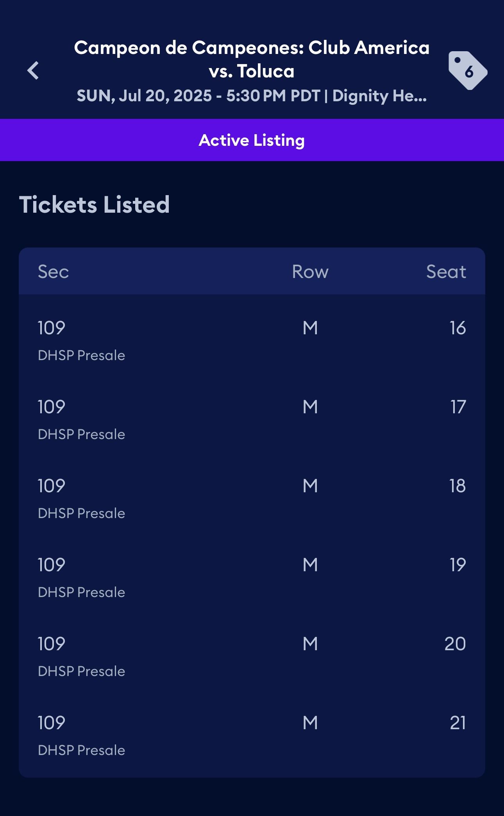Open the ticket row for seat 18
This screenshot has height=816, width=504.
252,499
